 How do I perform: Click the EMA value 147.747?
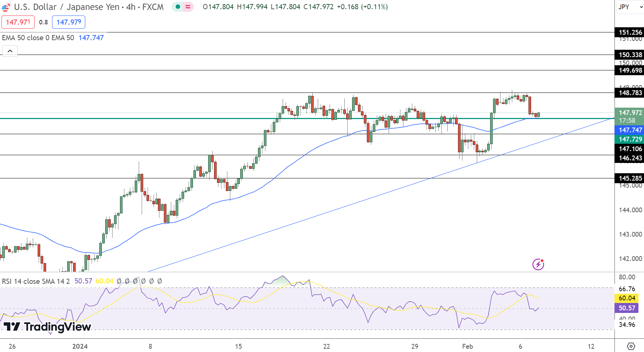point(91,38)
